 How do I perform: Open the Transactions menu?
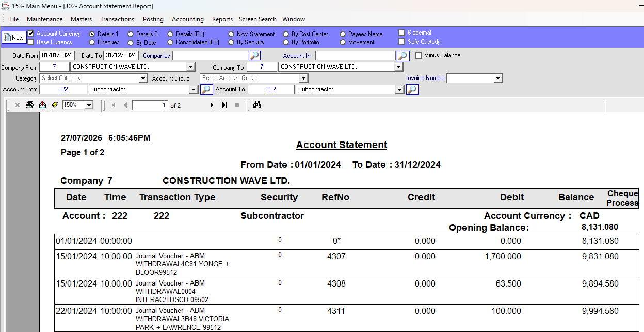click(x=117, y=19)
